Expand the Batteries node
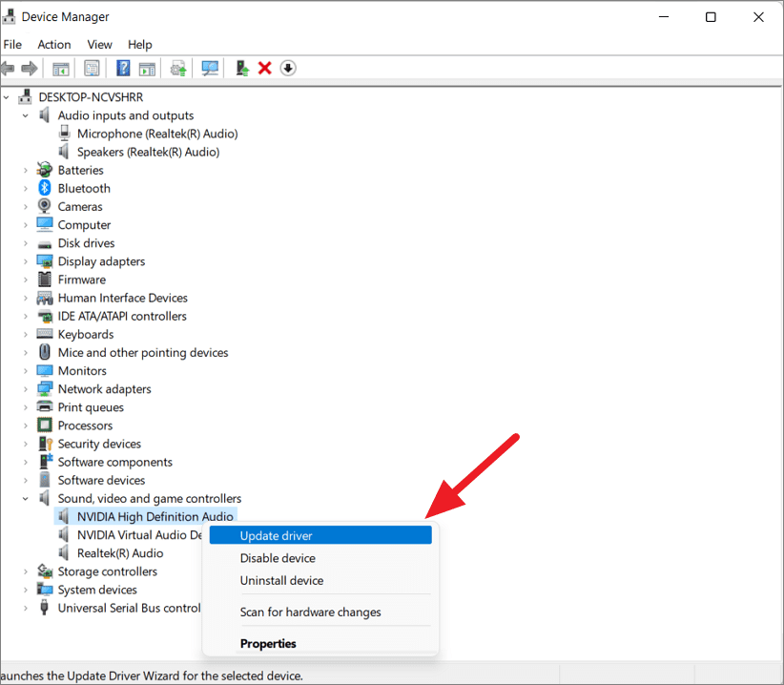 click(25, 170)
